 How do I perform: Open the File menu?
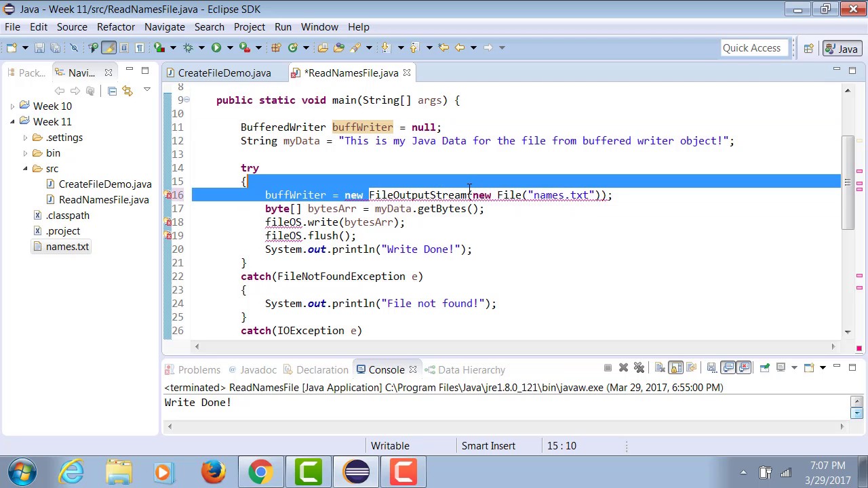click(x=12, y=27)
